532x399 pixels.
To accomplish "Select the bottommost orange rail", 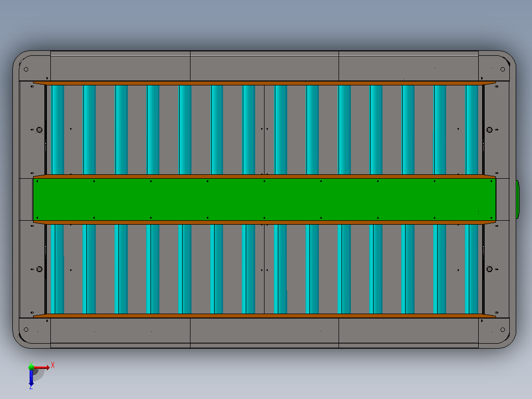I will tap(265, 316).
